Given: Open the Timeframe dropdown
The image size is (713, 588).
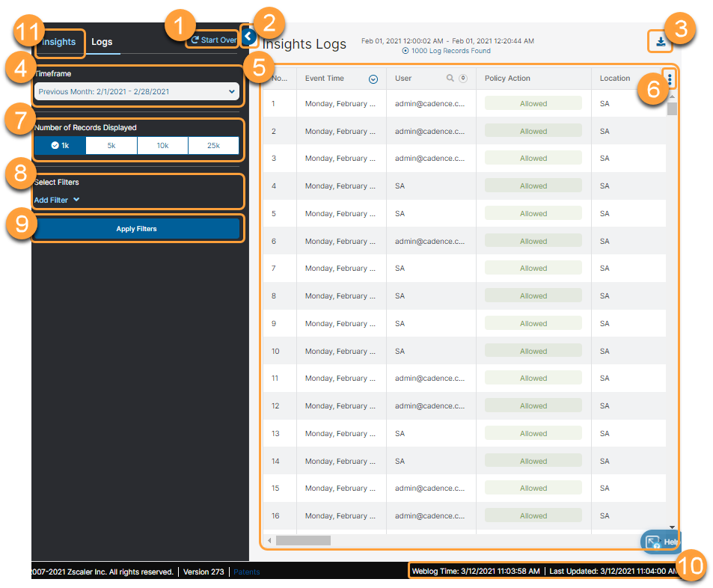Looking at the screenshot, I should click(x=138, y=91).
